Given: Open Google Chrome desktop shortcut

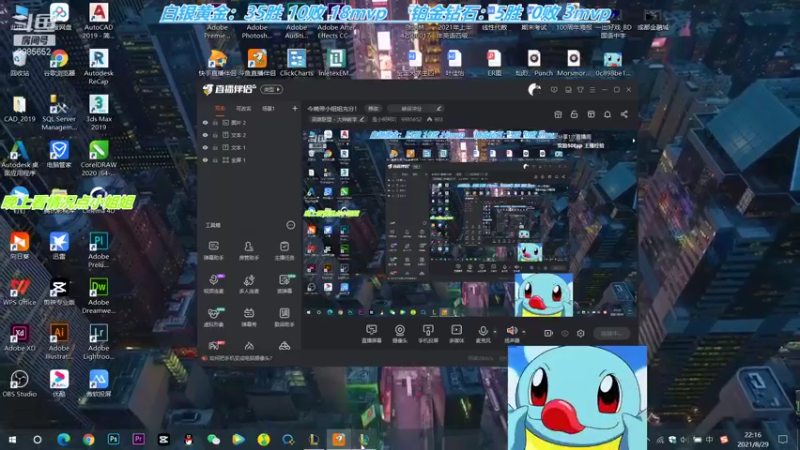Looking at the screenshot, I should (x=59, y=63).
